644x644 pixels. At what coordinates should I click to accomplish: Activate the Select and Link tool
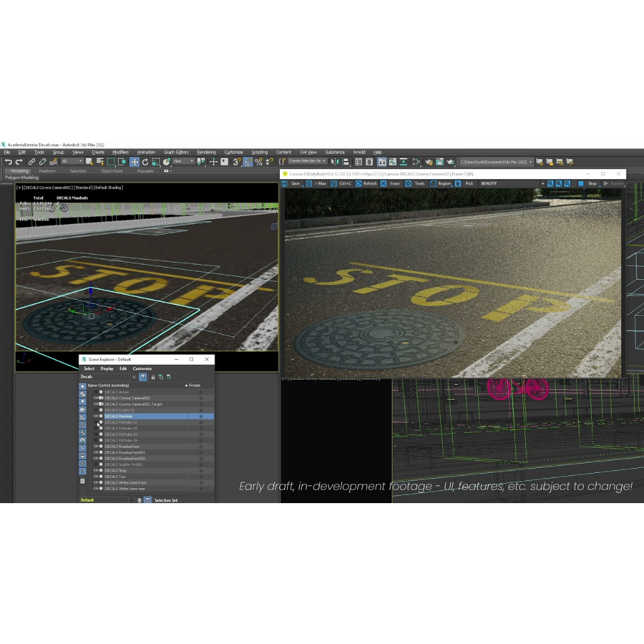[x=31, y=162]
